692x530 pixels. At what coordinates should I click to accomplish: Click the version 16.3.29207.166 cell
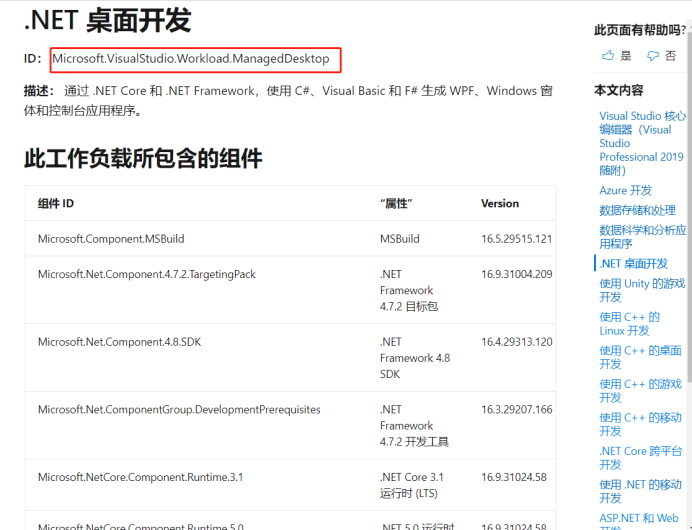click(516, 410)
